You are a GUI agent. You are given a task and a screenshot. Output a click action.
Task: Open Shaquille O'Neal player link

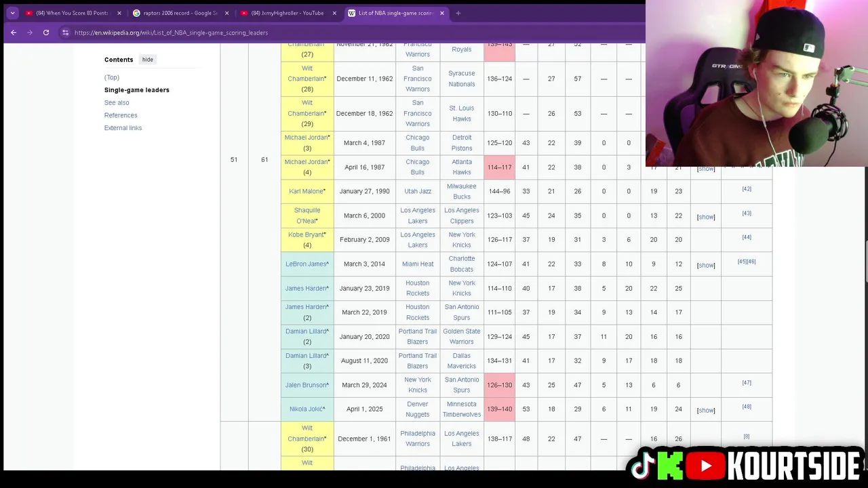pos(307,216)
